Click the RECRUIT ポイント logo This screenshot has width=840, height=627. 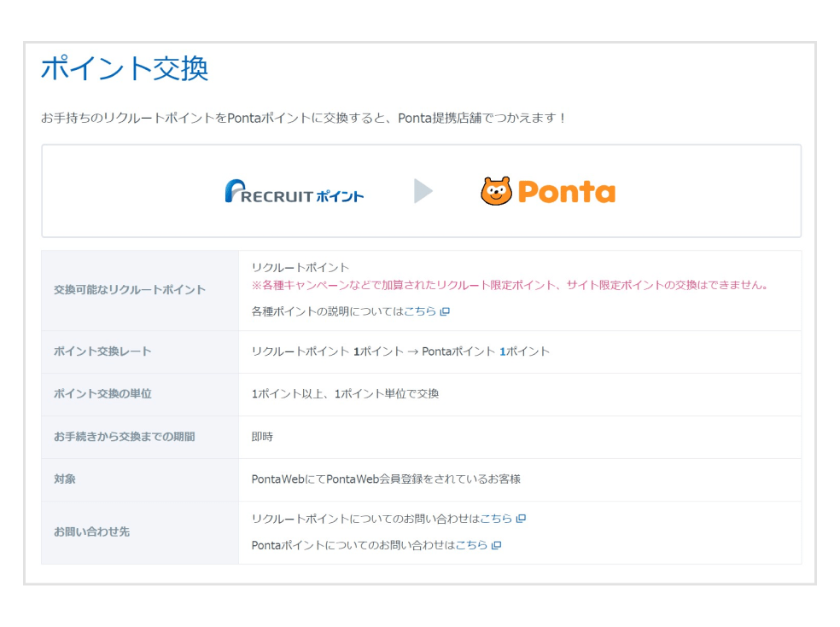(x=295, y=192)
